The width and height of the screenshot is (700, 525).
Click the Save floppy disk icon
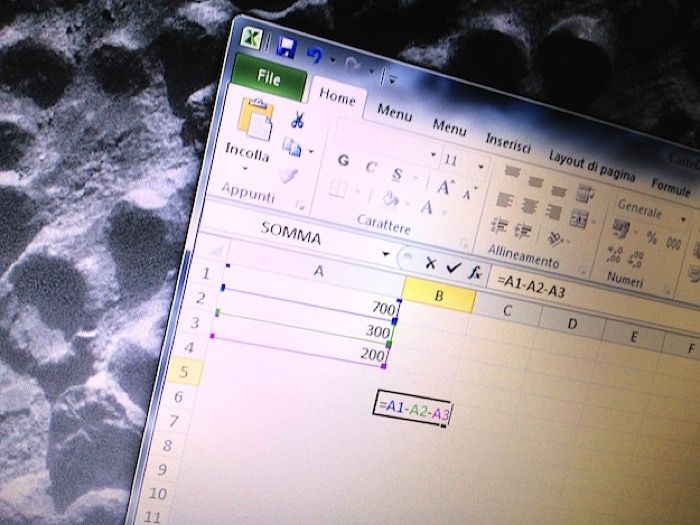coord(287,48)
